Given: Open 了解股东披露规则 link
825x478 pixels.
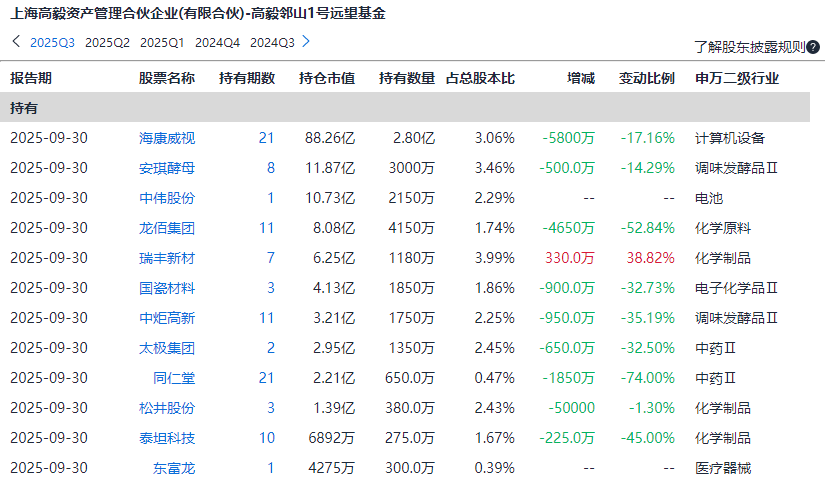Looking at the screenshot, I should 750,47.
